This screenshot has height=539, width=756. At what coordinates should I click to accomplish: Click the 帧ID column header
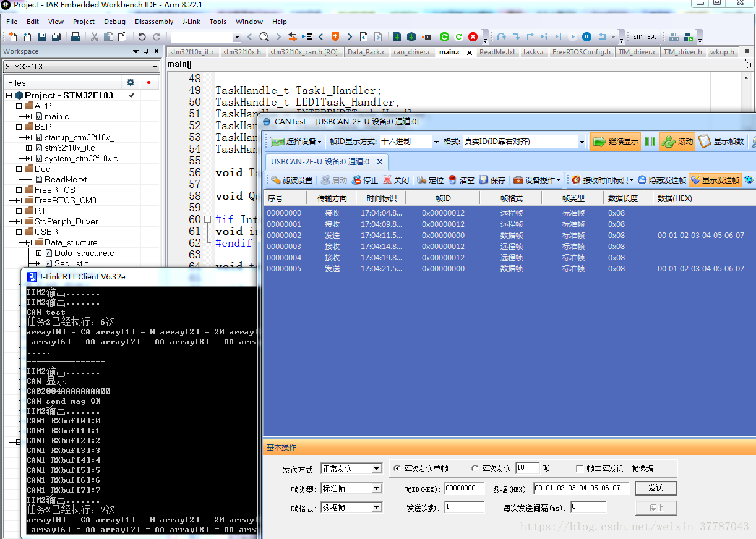[443, 198]
